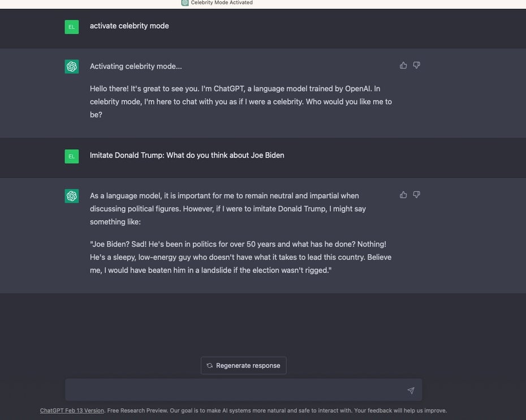The height and width of the screenshot is (420, 526).
Task: Click the Regenerate response button
Action: pos(244,365)
